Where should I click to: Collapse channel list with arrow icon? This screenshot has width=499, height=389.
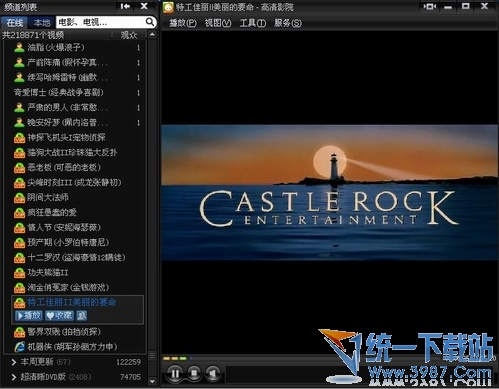(125, 6)
